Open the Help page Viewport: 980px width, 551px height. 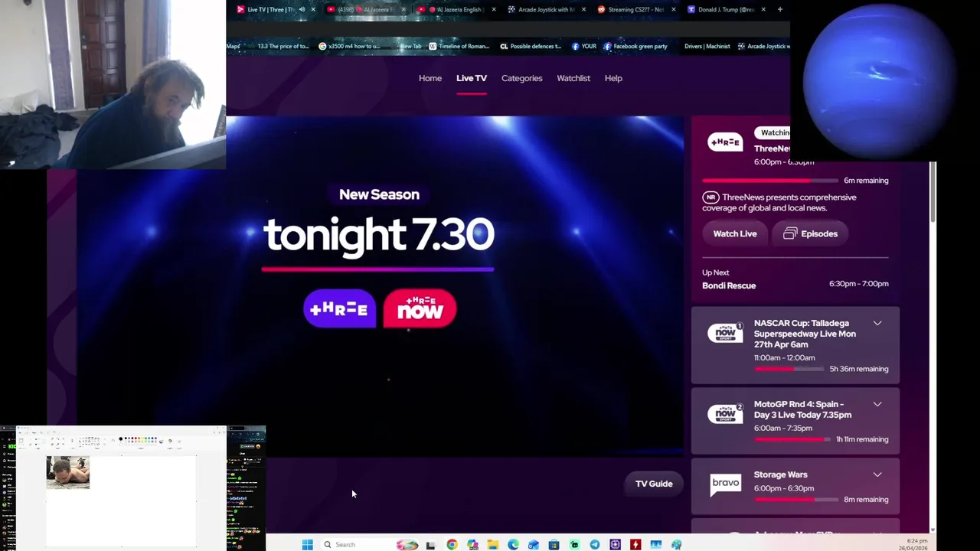click(613, 78)
